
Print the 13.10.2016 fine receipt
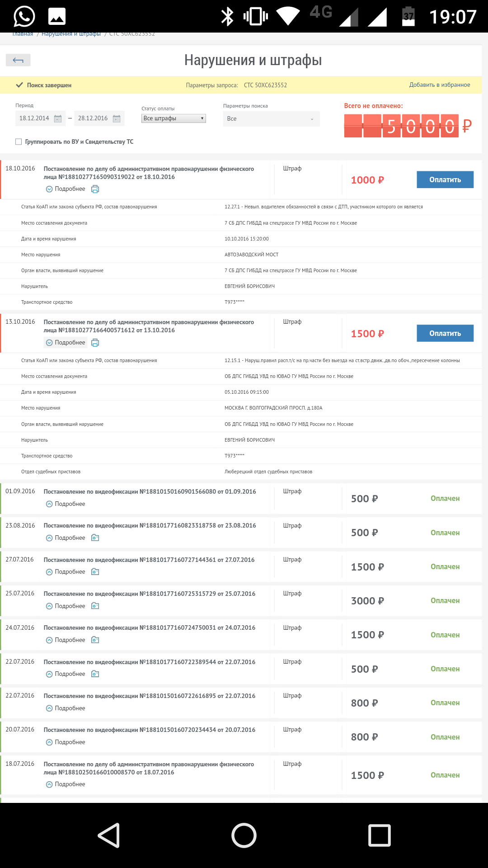pos(95,343)
